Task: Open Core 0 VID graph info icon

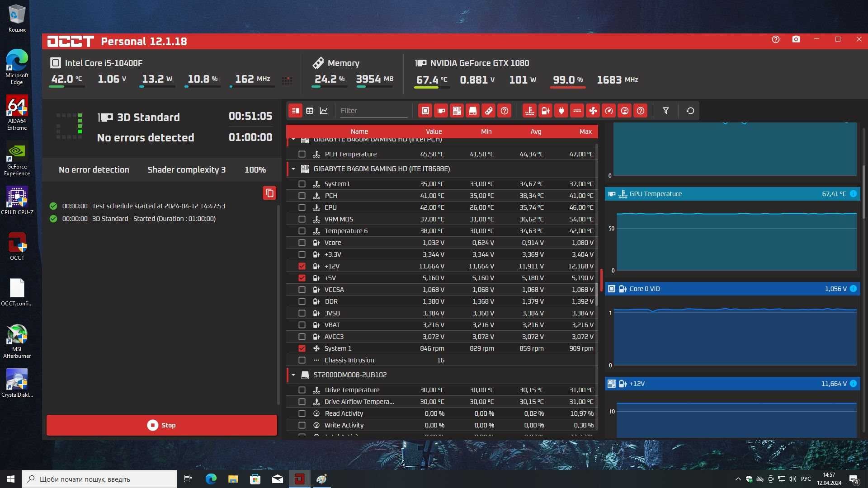Action: [853, 289]
